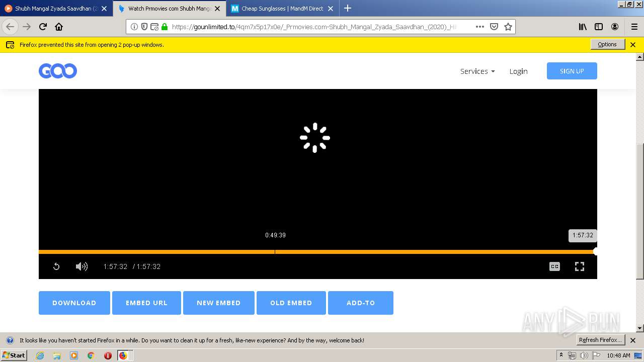Open page actions three-dot menu
Viewport: 644px width, 362px height.
(480, 27)
